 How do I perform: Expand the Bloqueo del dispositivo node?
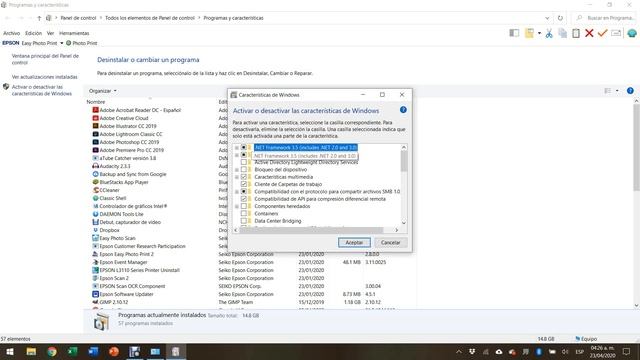click(x=237, y=169)
